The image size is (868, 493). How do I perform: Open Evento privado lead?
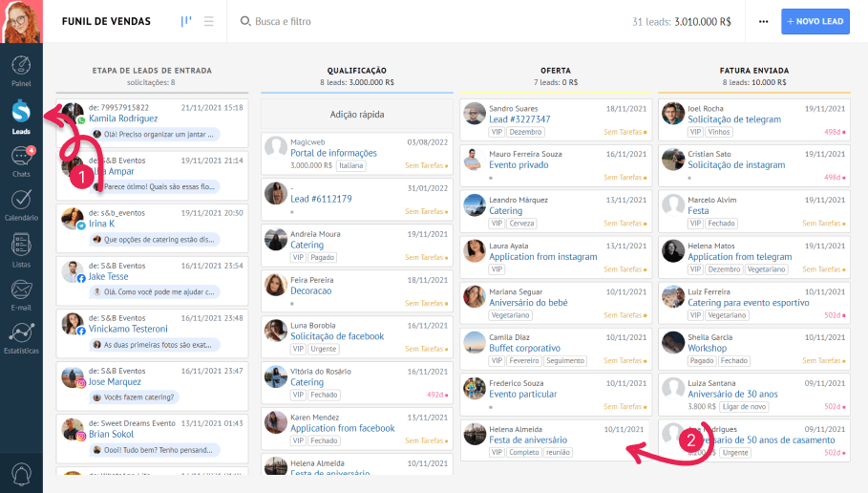519,165
